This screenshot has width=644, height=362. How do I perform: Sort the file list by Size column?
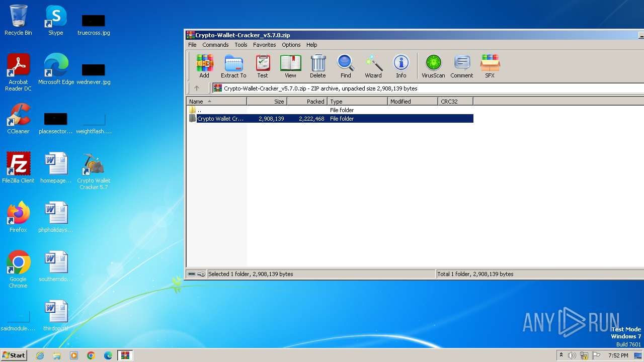pyautogui.click(x=267, y=102)
